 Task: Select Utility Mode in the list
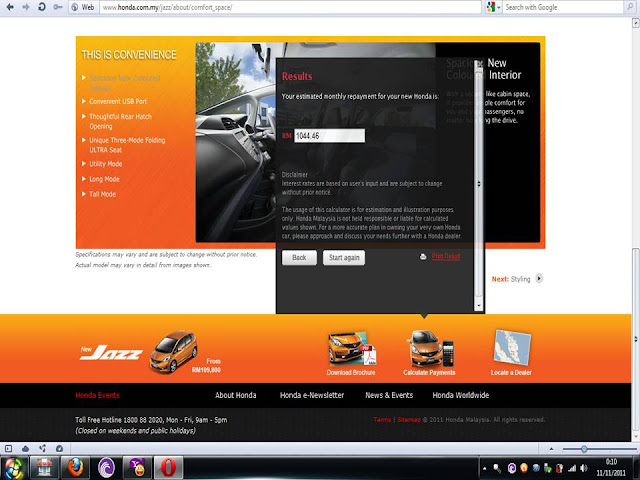click(x=106, y=164)
